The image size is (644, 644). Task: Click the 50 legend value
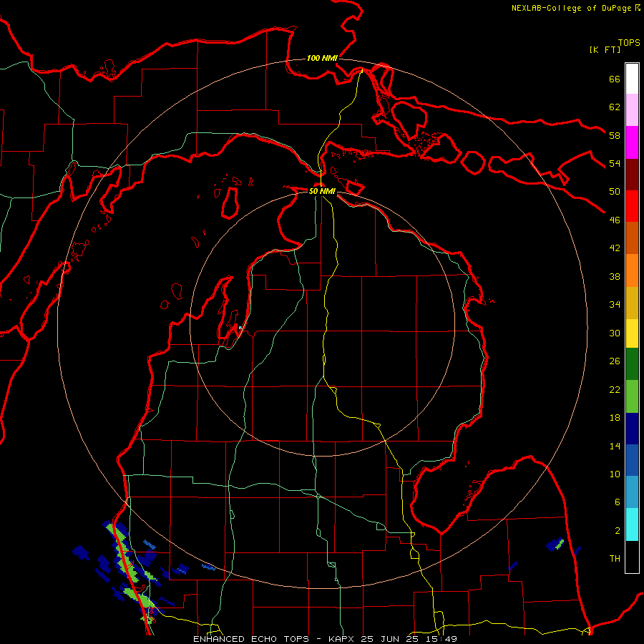(615, 192)
